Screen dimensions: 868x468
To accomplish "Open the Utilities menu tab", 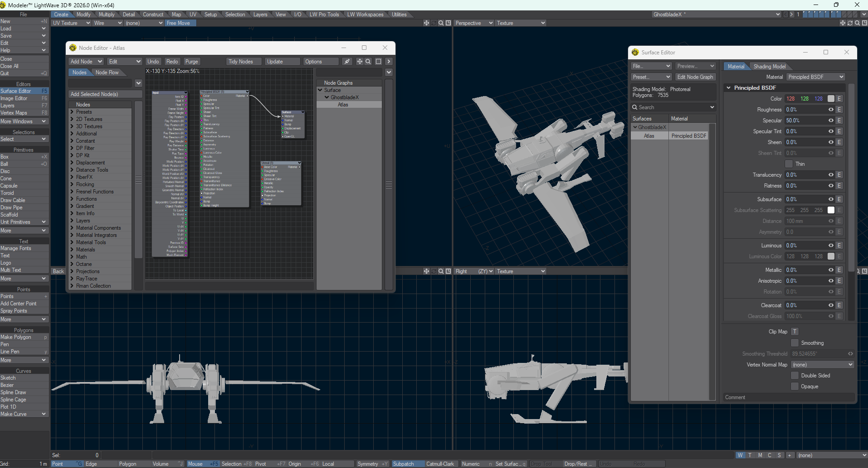I will pos(399,14).
